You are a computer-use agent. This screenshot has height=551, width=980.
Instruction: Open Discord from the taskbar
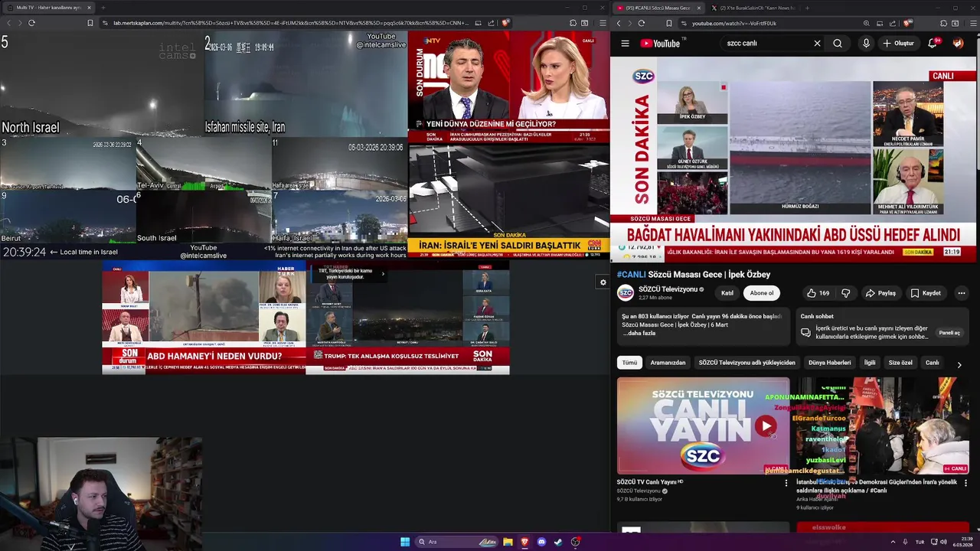(x=541, y=542)
